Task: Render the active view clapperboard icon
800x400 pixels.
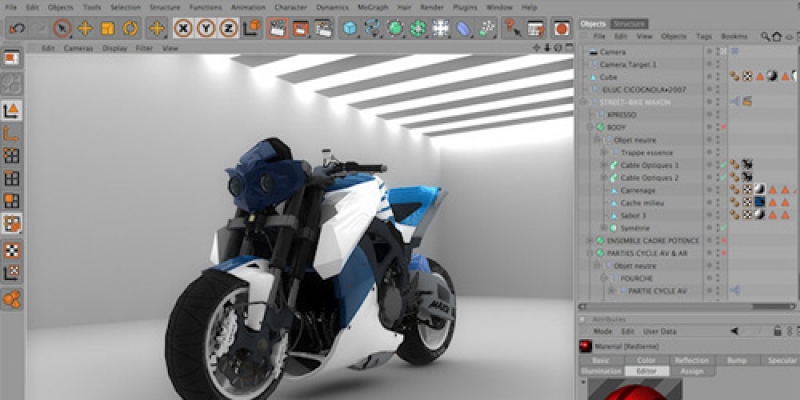Action: (x=277, y=29)
